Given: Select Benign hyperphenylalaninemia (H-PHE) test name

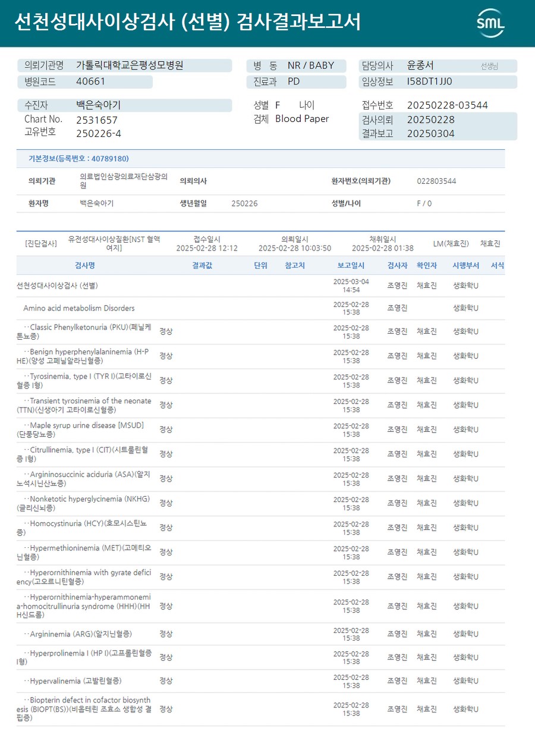Looking at the screenshot, I should [x=83, y=356].
